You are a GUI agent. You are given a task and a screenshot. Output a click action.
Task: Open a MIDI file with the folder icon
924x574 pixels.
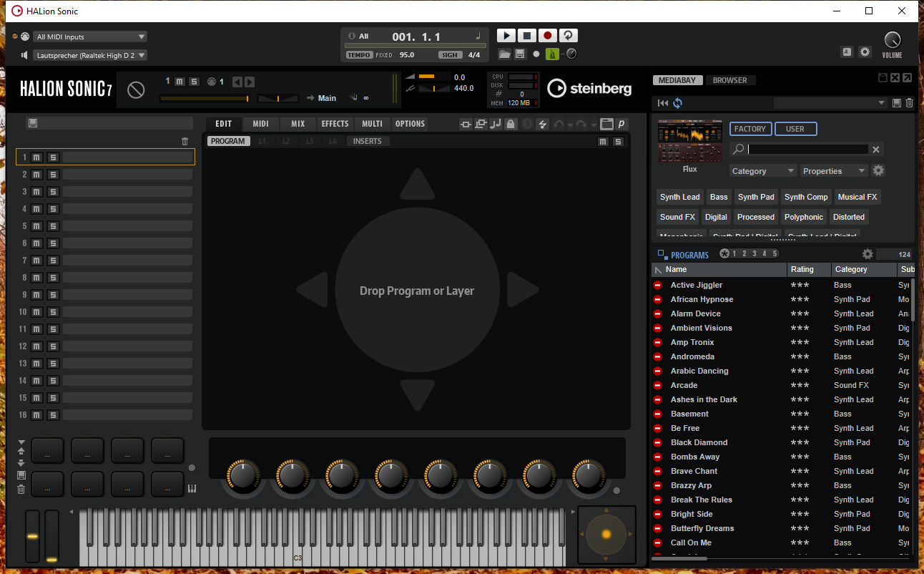pyautogui.click(x=504, y=54)
